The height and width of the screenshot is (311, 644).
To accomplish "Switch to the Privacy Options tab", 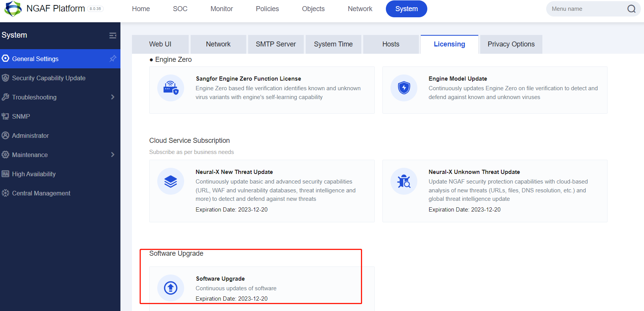I will pos(511,44).
